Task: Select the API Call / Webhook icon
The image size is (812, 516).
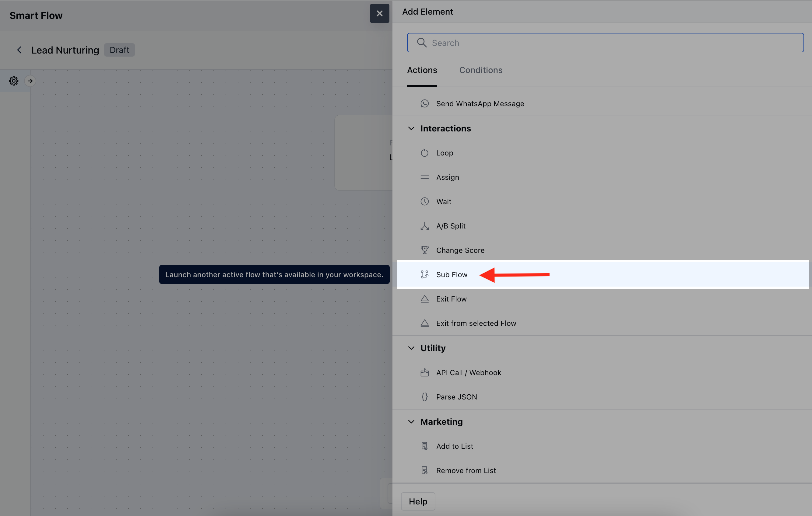Action: (x=424, y=372)
